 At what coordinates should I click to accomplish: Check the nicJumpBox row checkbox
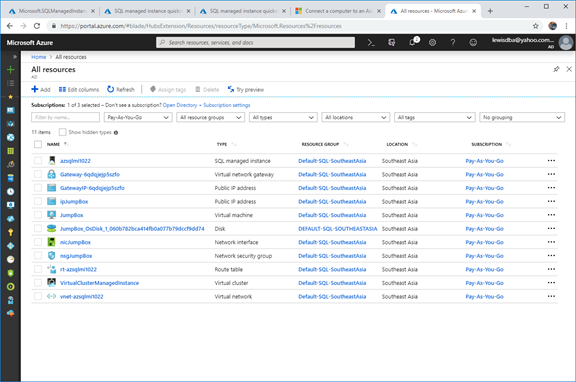pos(38,242)
